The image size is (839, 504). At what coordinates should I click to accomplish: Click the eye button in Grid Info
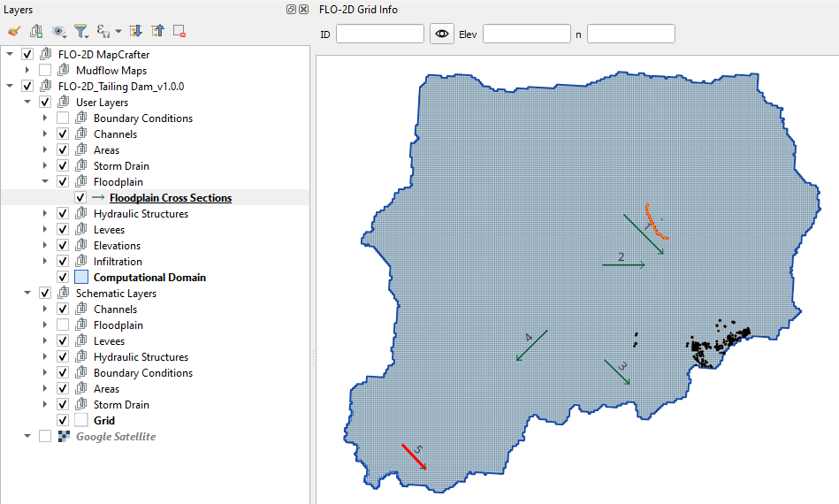click(x=441, y=34)
